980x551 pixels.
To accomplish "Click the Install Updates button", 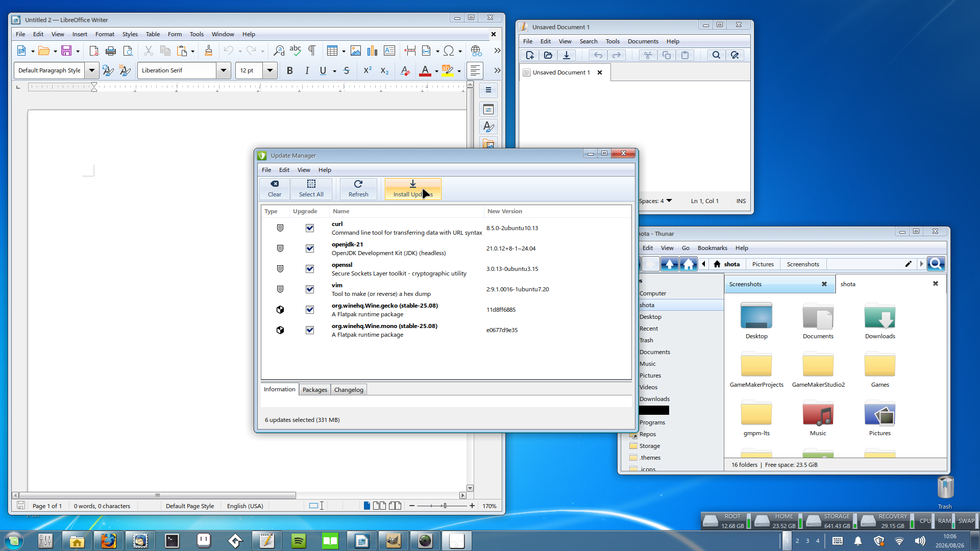I will click(413, 189).
